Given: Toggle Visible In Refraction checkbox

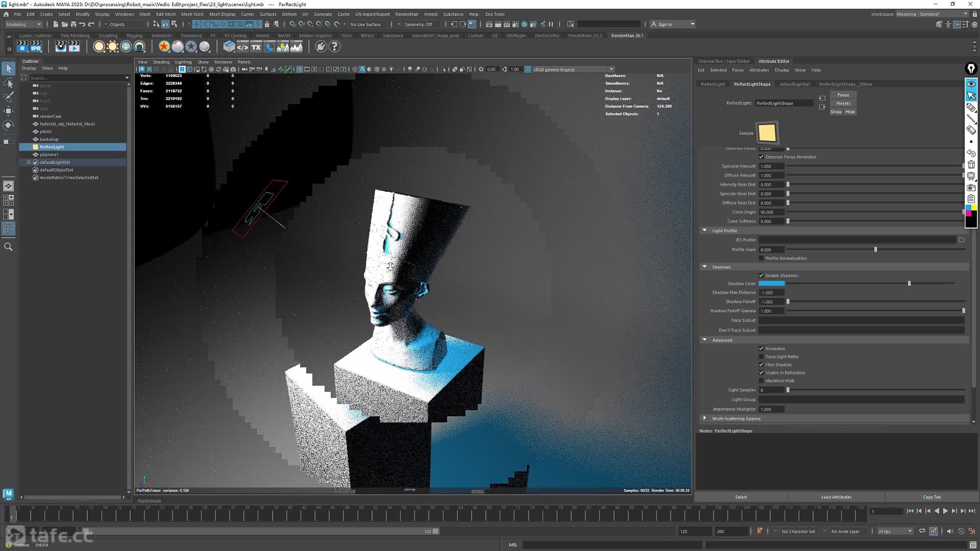Looking at the screenshot, I should tap(761, 373).
